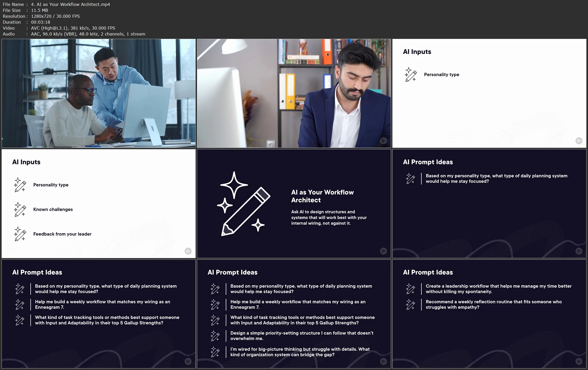The width and height of the screenshot is (588, 370).
Task: Click pencil icon in slide showing only Personality type
Action: click(x=411, y=75)
